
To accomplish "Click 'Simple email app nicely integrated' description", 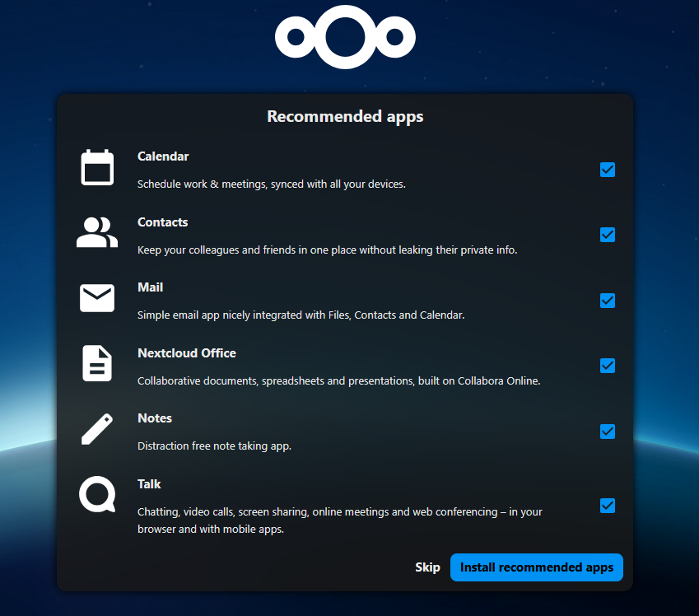I will click(301, 315).
